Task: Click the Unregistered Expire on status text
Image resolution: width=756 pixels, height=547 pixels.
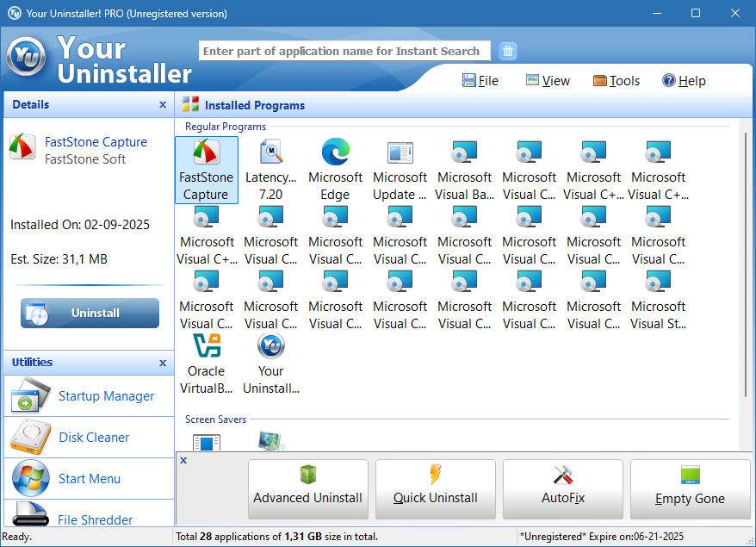Action: coord(601,537)
